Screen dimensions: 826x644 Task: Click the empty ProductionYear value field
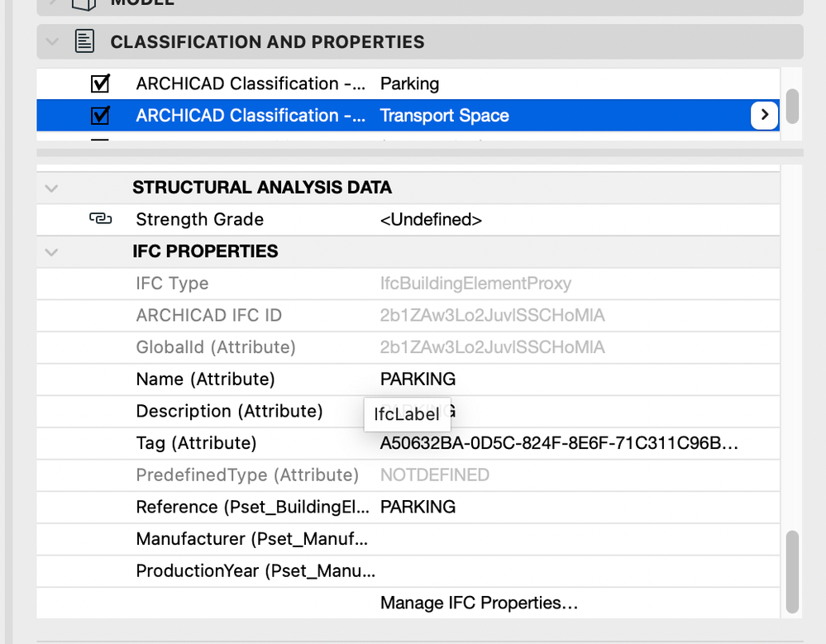point(571,571)
